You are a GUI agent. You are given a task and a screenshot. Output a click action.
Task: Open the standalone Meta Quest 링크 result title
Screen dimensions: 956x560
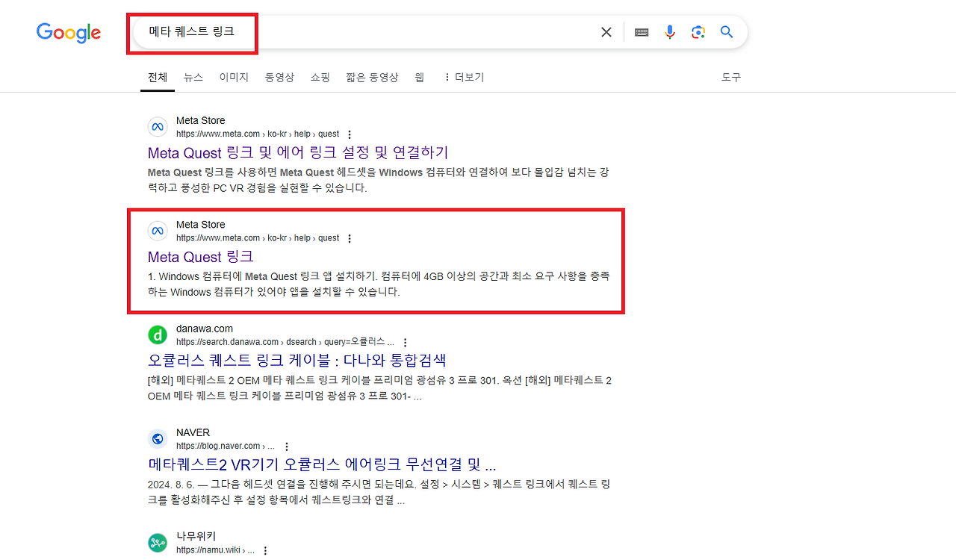201,257
